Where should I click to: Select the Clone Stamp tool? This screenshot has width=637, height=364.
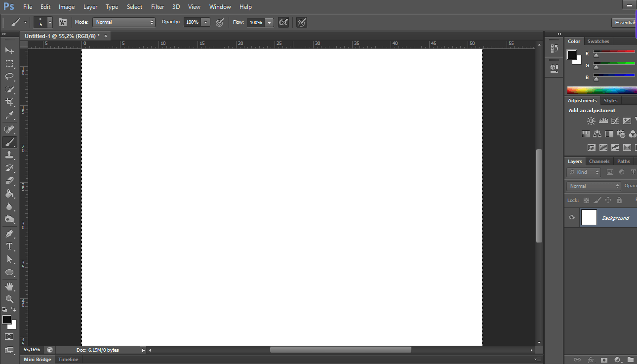tap(9, 155)
